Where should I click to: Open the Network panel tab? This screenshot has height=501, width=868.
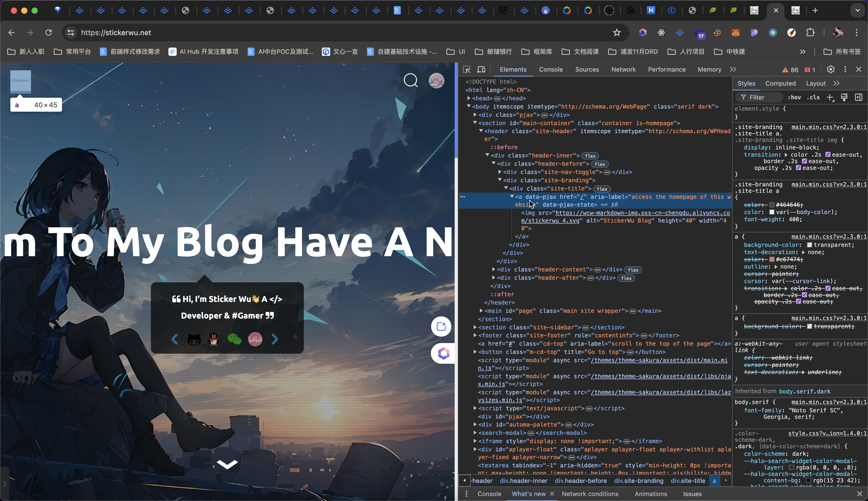(x=623, y=70)
